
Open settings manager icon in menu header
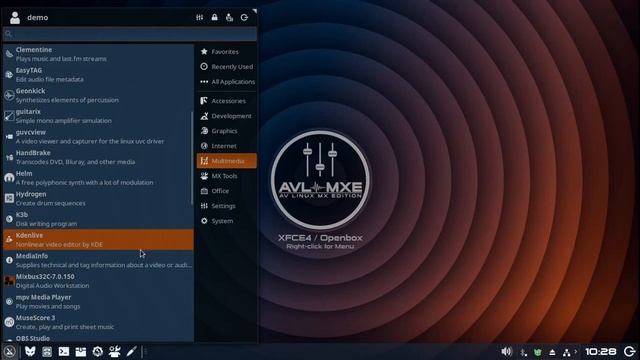coord(200,17)
